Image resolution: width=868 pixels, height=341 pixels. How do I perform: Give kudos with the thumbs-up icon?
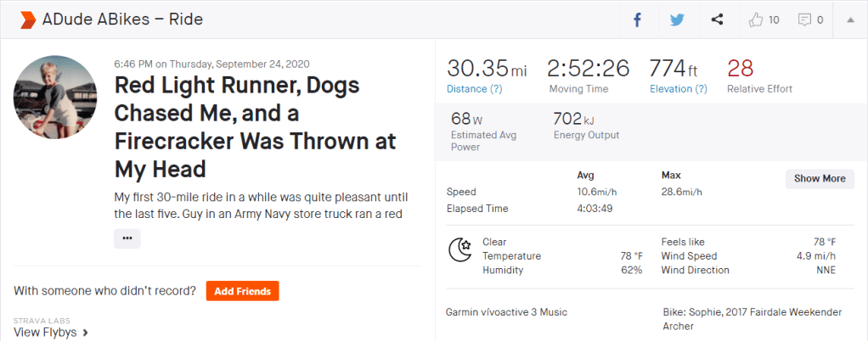[x=757, y=20]
